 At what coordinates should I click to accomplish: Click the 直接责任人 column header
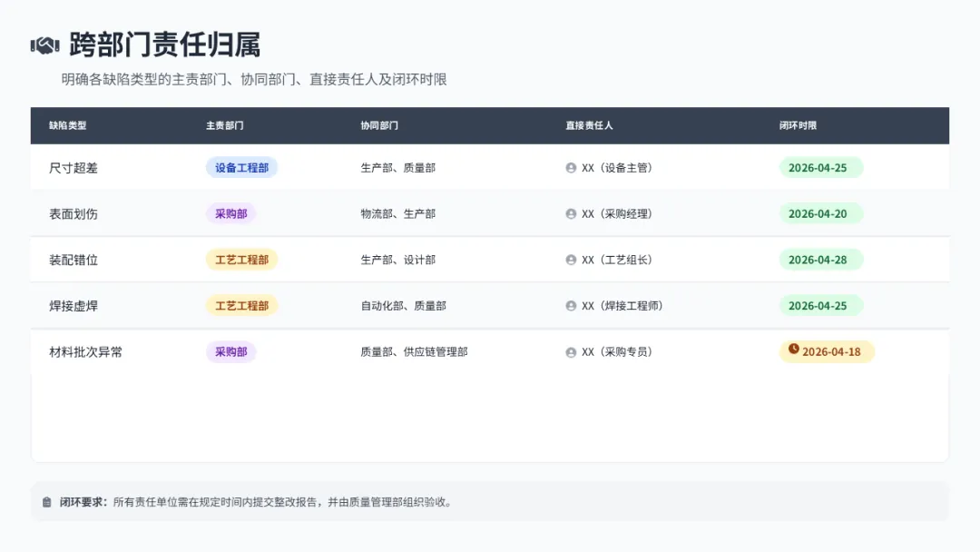click(590, 125)
